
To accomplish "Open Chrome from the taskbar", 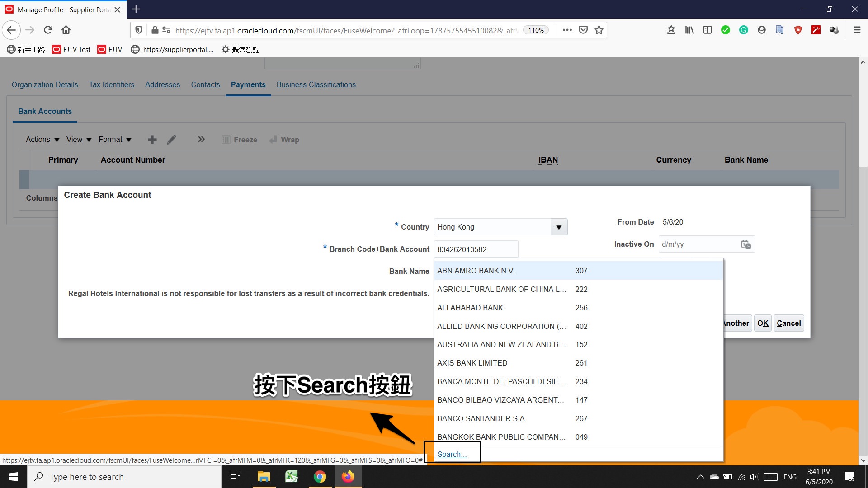I will (x=320, y=477).
